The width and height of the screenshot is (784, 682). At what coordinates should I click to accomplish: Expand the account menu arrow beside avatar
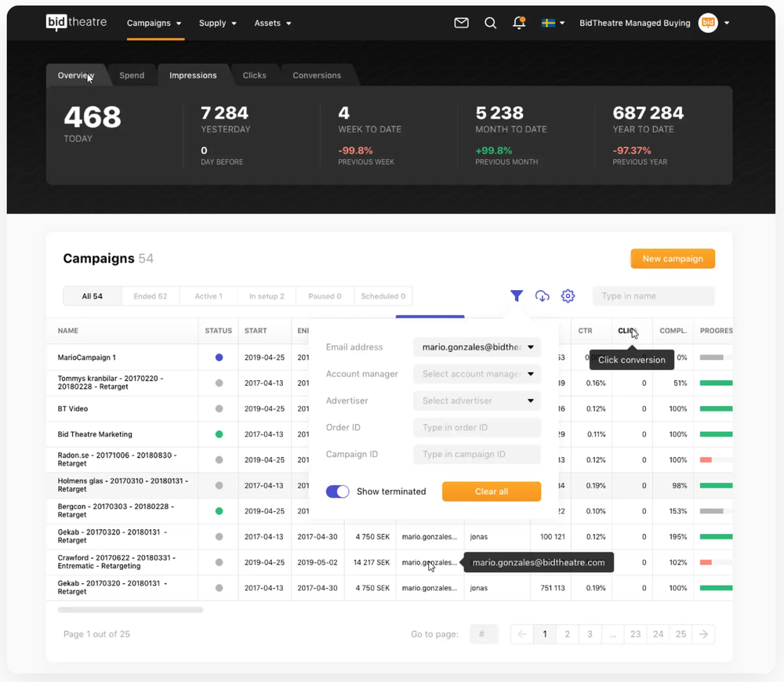point(727,23)
